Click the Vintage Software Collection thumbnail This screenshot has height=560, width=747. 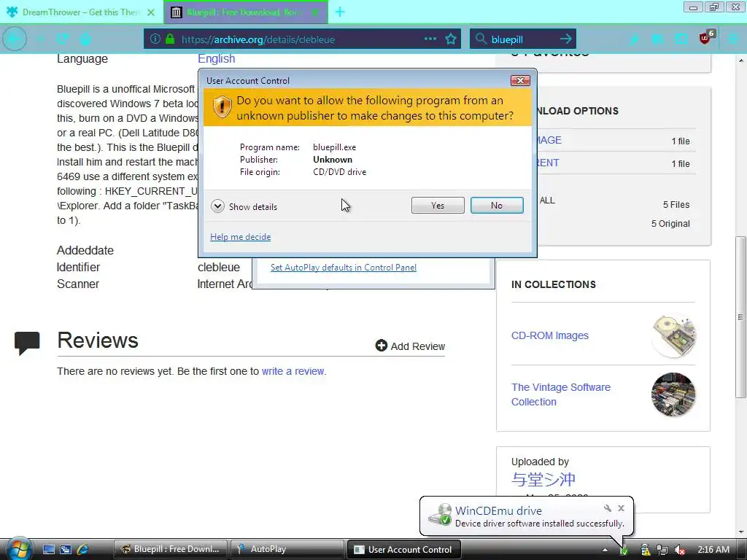673,394
